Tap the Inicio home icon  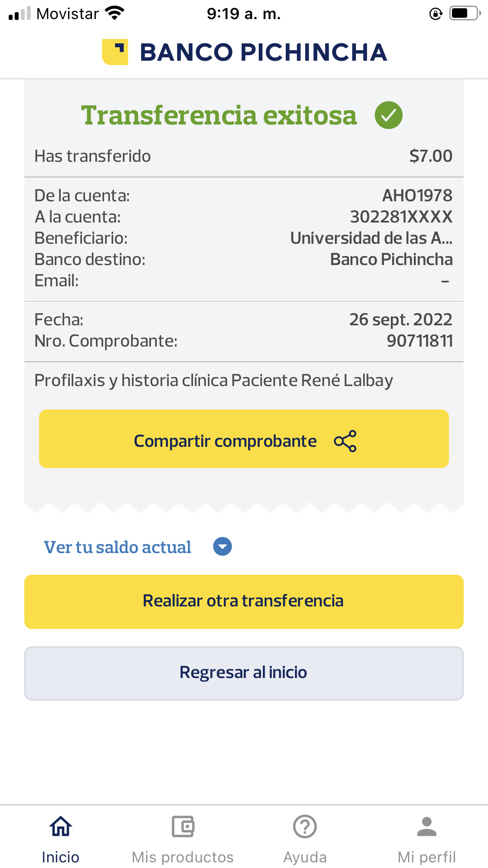point(61,826)
